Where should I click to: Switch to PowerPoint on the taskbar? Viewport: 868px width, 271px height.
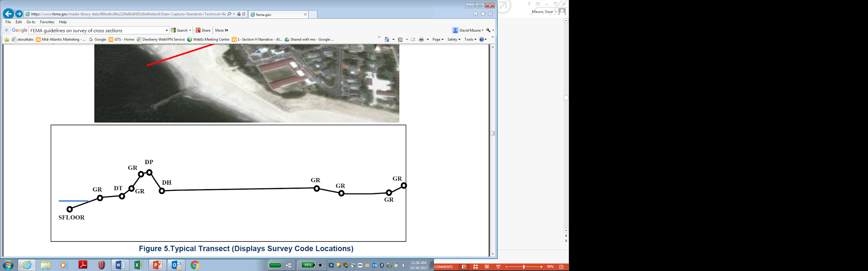(158, 265)
